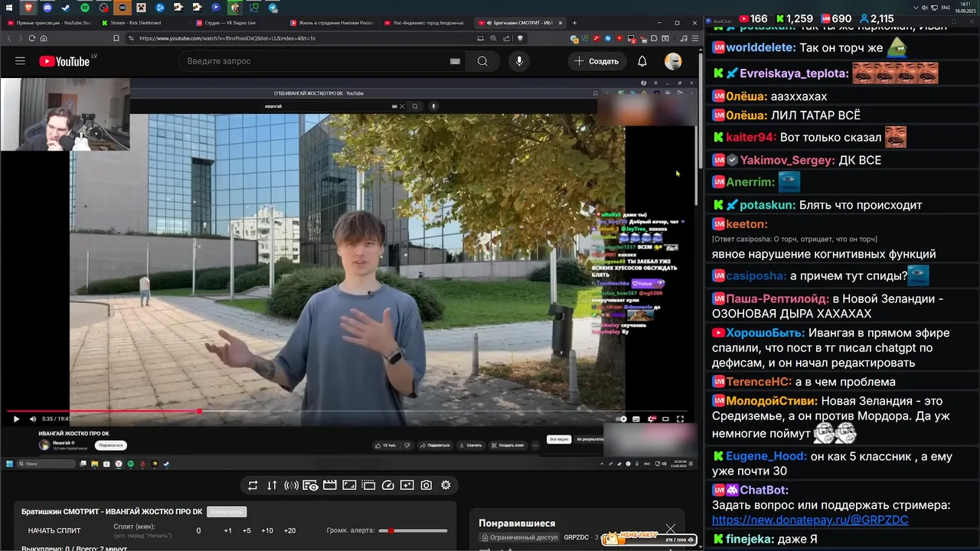Click the streamer webcam thumbnail

pos(65,114)
